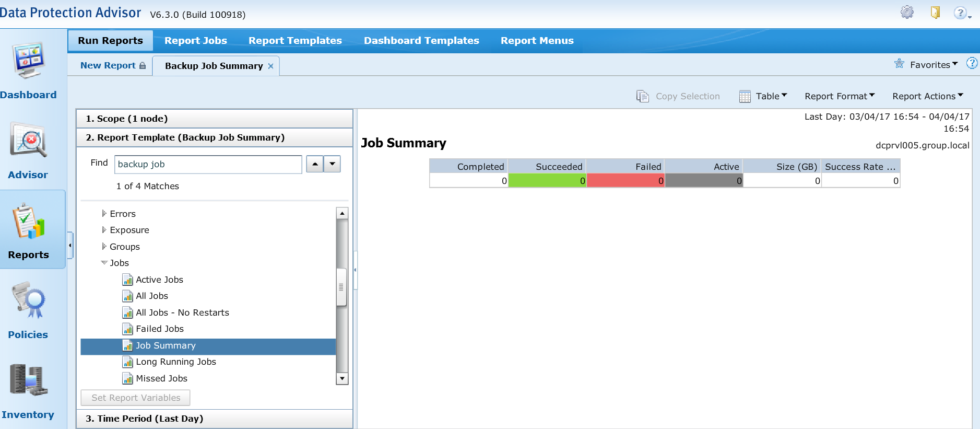This screenshot has height=429, width=980.
Task: Click the Copy Selection icon
Action: (x=642, y=96)
